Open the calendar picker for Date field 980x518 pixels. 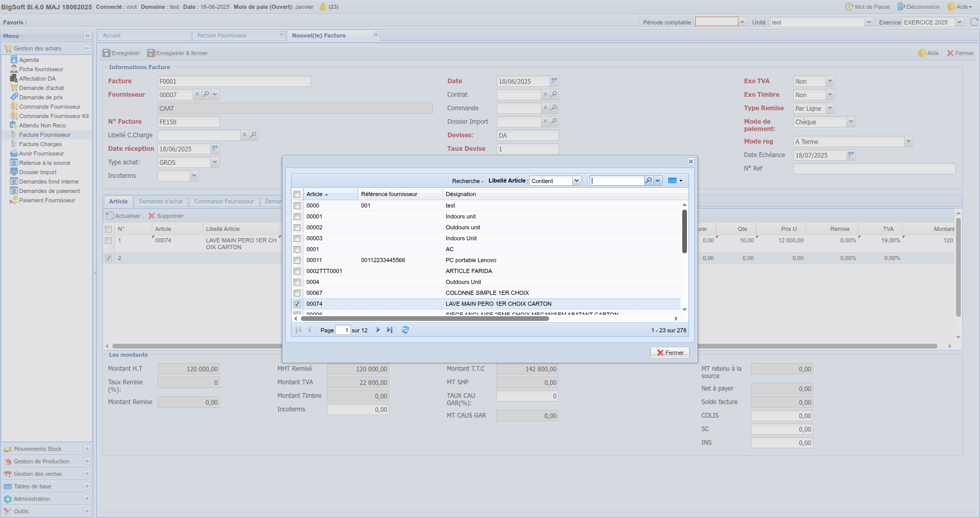click(x=554, y=81)
